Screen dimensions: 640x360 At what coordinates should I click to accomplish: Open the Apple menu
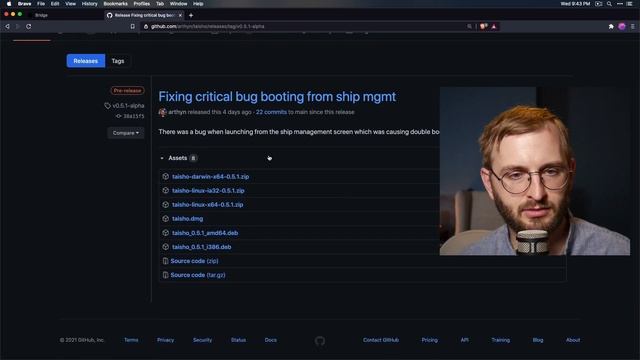pos(9,4)
